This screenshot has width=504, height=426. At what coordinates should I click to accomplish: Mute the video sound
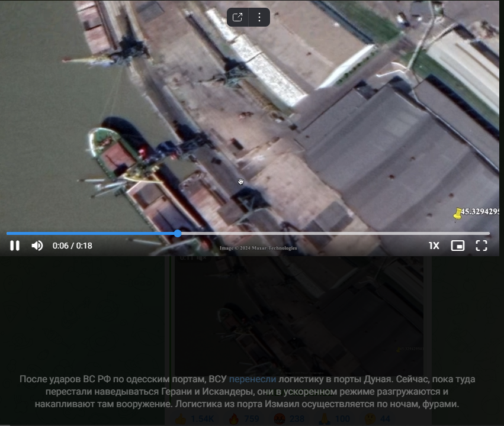point(37,246)
